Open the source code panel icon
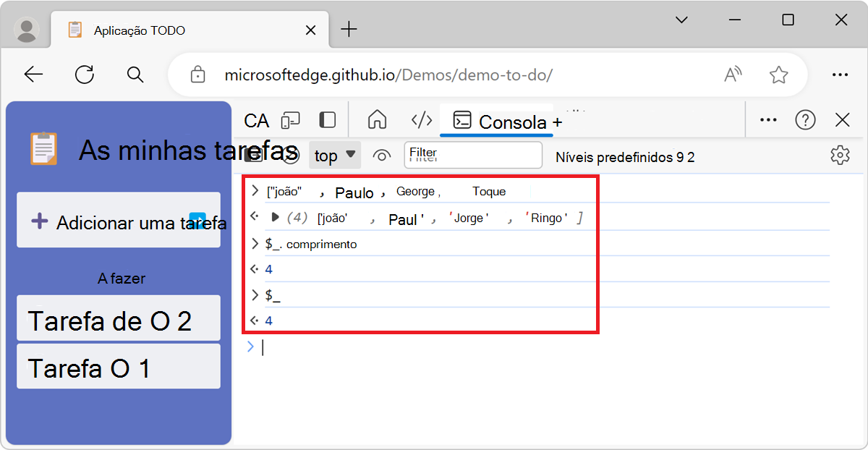 [421, 120]
